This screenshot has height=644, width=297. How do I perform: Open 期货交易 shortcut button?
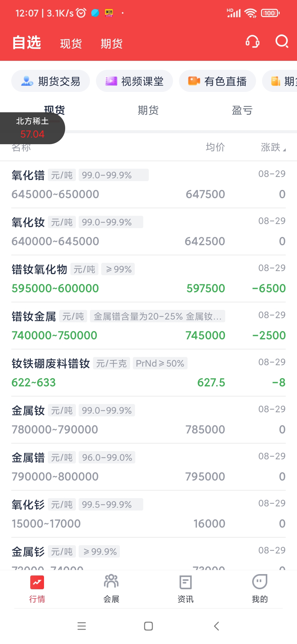click(x=51, y=81)
